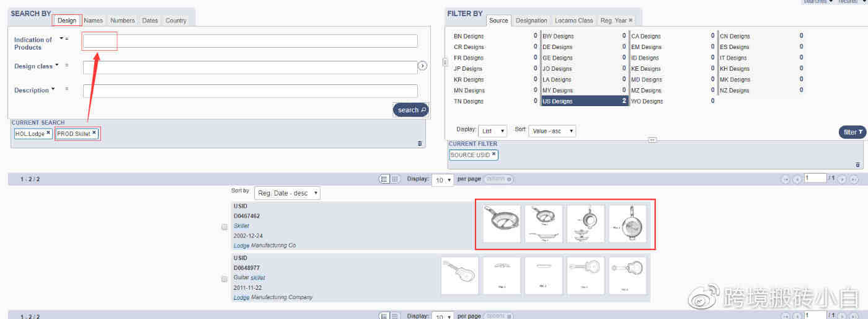This screenshot has height=319, width=868.
Task: Go to first results page
Action: pyautogui.click(x=786, y=179)
